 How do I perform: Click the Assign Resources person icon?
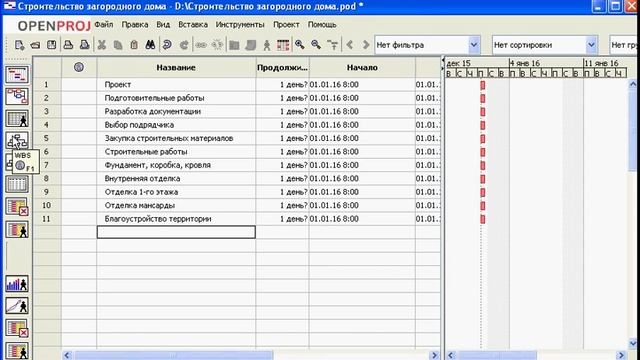pyautogui.click(x=267, y=45)
